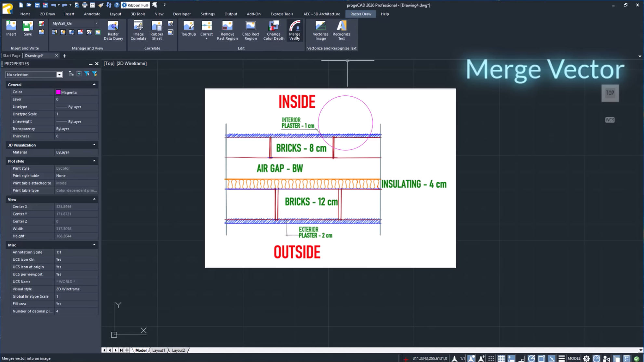Activate the Touchup tool
Viewport: 644px width, 362px height.
coord(188,28)
